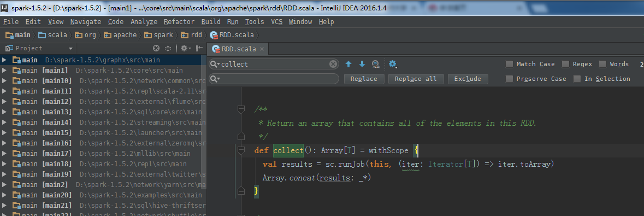
Task: Open the File menu
Action: click(x=11, y=22)
